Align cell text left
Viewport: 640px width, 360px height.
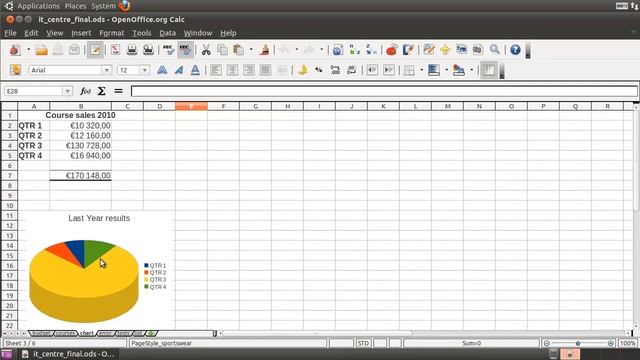pyautogui.click(x=216, y=70)
